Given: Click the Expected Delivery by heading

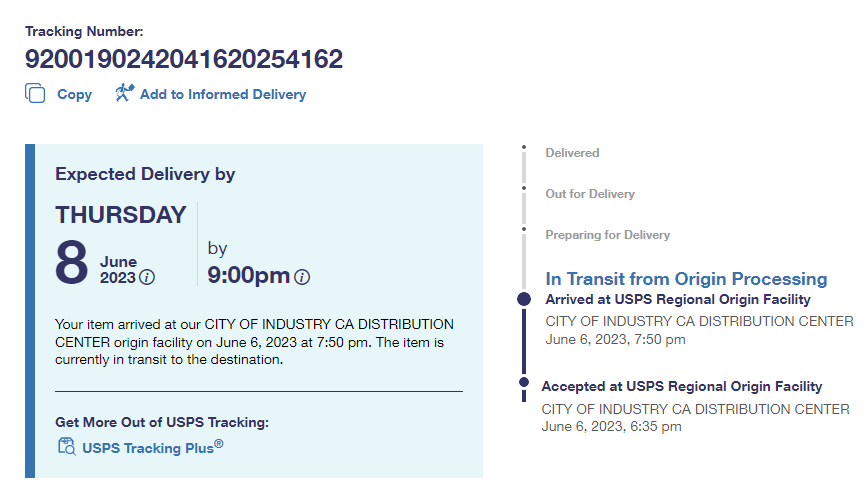Looking at the screenshot, I should click(145, 174).
